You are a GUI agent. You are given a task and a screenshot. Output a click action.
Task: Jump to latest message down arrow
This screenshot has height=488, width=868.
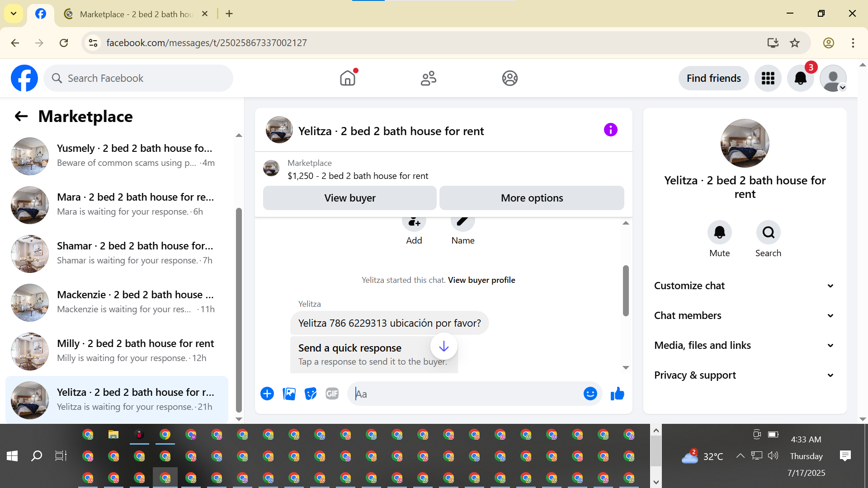pos(443,347)
